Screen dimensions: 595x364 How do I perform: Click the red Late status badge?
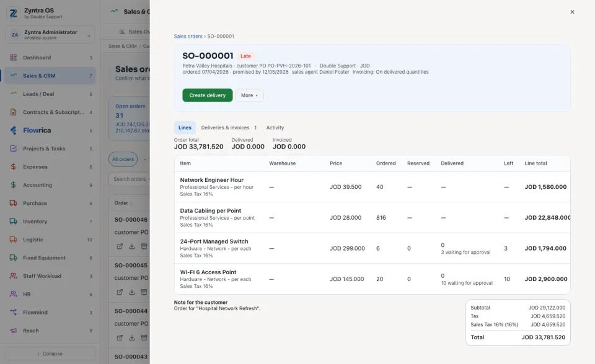[x=245, y=56]
